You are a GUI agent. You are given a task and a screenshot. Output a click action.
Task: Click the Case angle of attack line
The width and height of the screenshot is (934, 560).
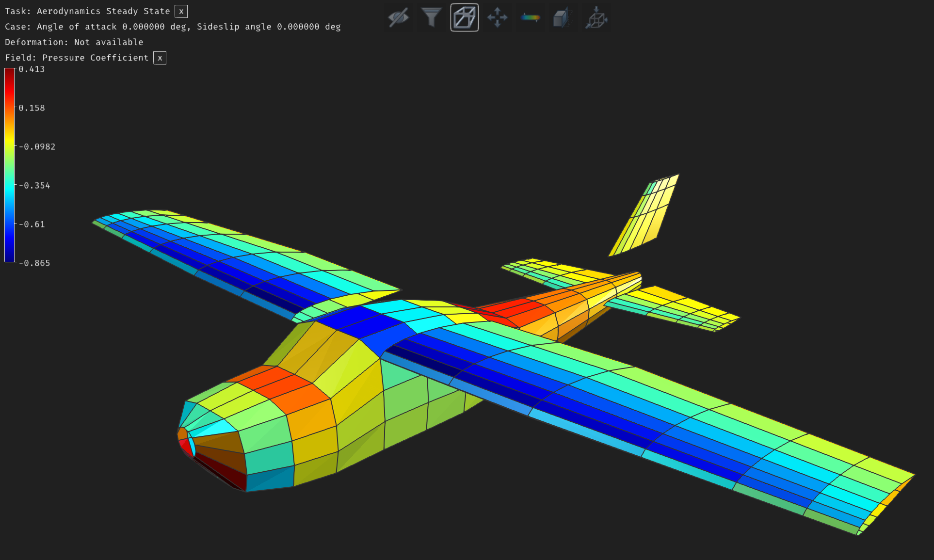(x=173, y=27)
